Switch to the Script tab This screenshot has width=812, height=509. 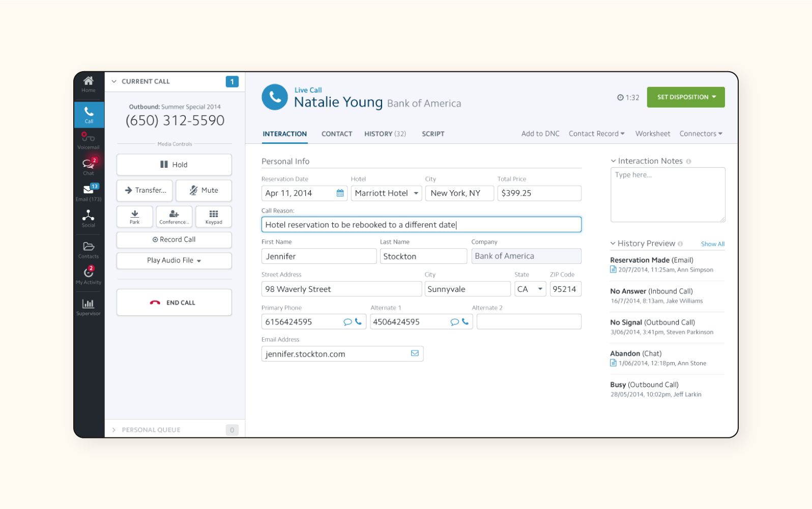click(x=433, y=134)
